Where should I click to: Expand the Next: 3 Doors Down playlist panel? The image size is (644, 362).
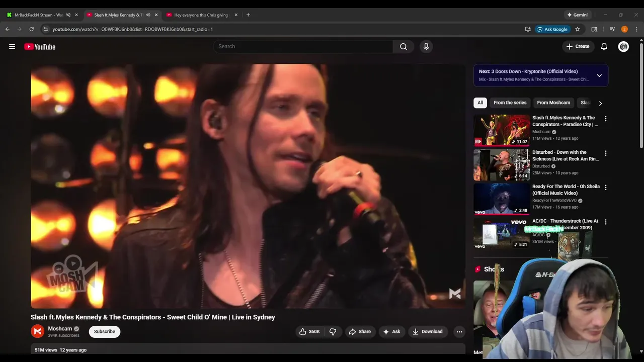tap(599, 75)
